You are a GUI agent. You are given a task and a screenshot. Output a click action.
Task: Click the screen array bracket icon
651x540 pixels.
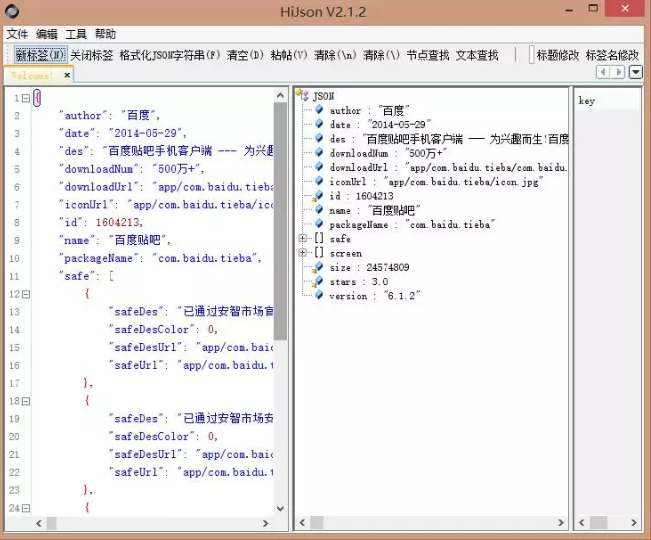319,252
